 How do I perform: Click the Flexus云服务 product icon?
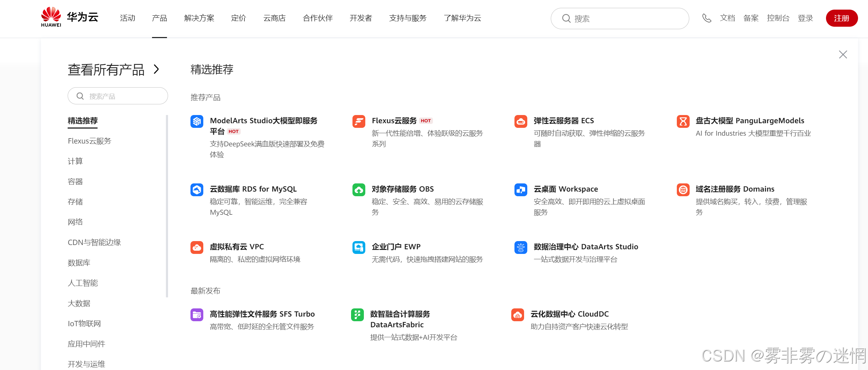pyautogui.click(x=359, y=121)
